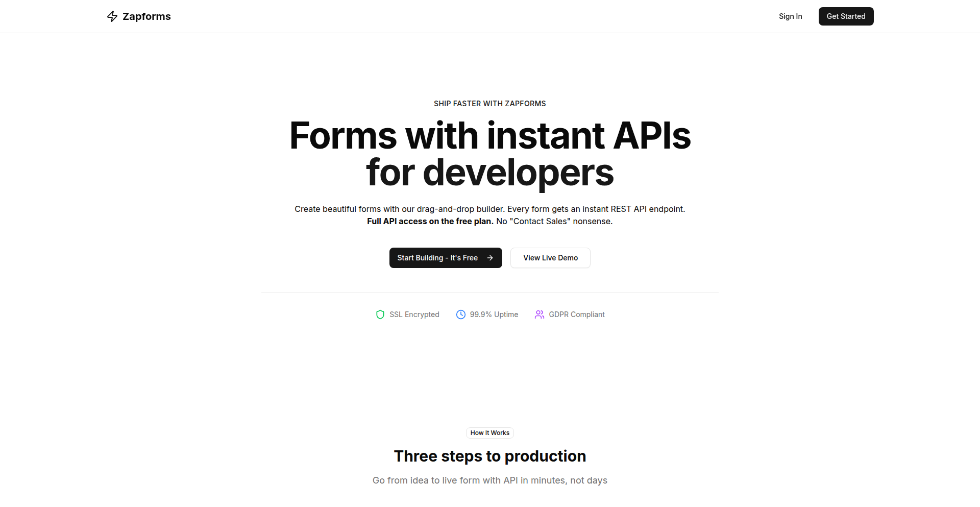This screenshot has height=507, width=980.
Task: Click the bold Full API access text
Action: point(430,221)
